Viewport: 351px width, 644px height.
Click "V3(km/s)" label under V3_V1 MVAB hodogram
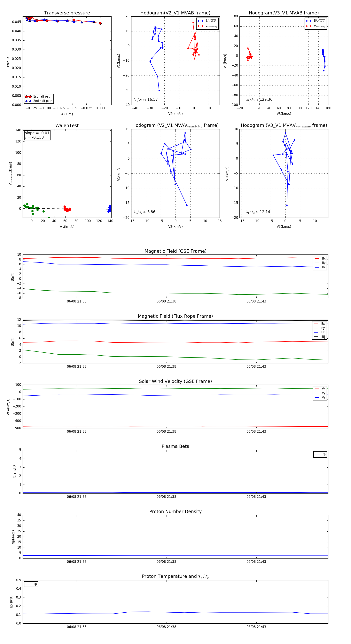(x=284, y=114)
